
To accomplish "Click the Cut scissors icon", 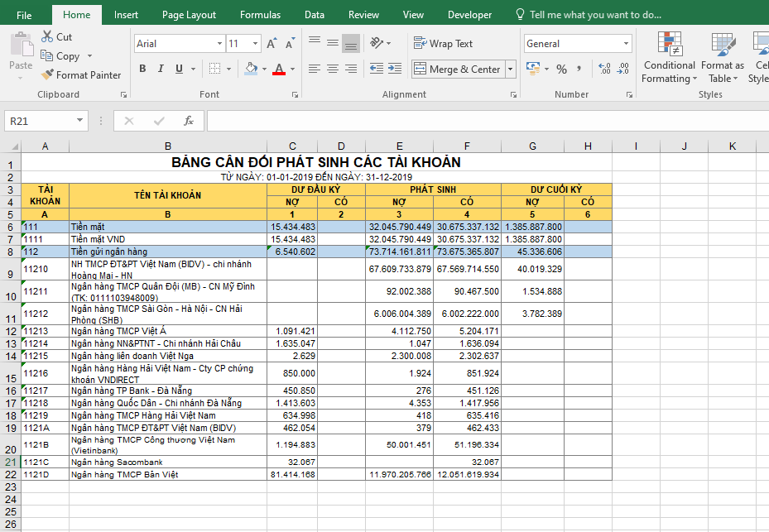I will 48,37.
